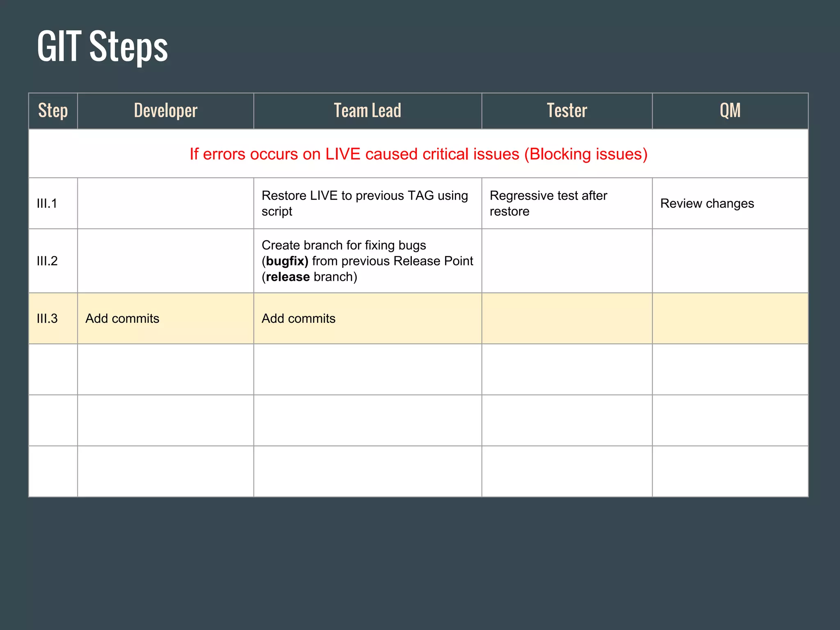Select the 'Step' column header

pyautogui.click(x=53, y=111)
